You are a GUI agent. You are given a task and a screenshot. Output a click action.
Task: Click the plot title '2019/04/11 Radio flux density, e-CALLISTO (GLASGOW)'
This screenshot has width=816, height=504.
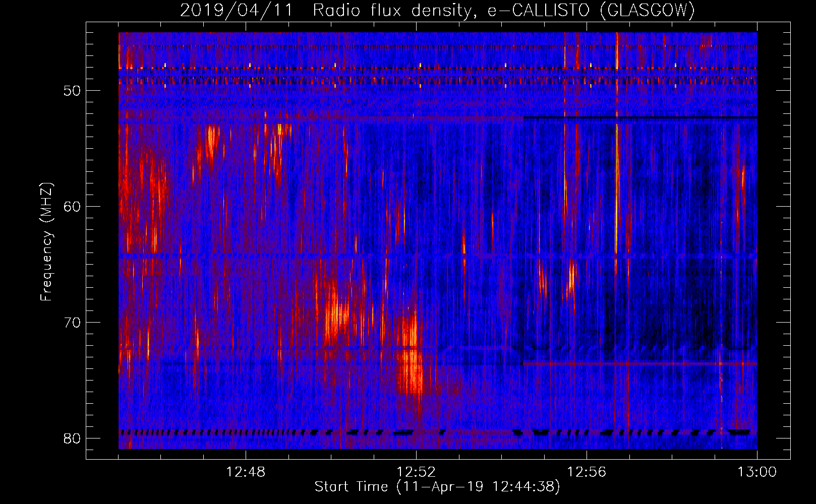pyautogui.click(x=437, y=10)
